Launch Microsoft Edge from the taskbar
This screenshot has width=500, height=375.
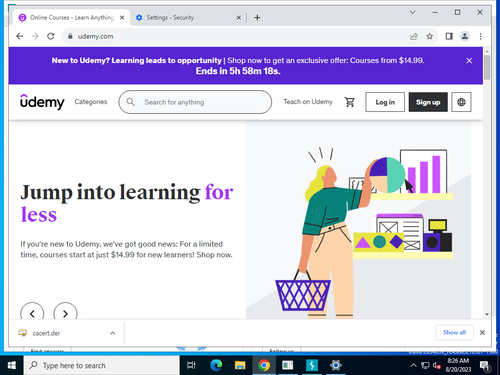216,365
